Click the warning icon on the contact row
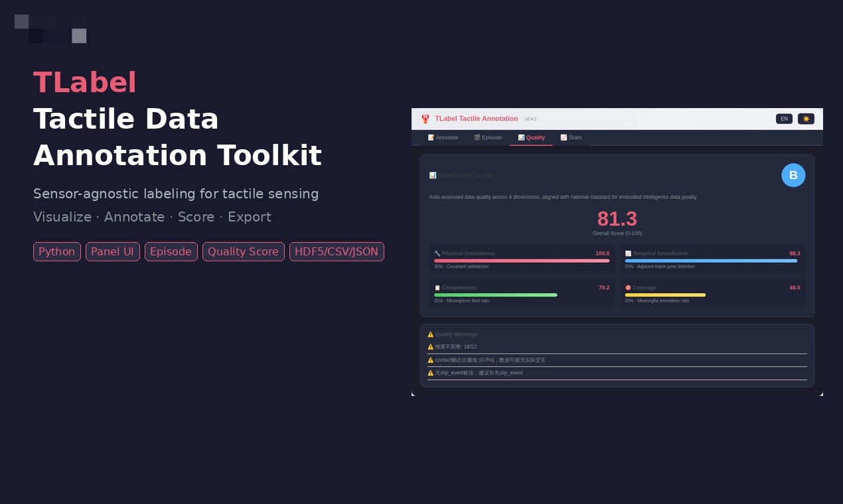Image resolution: width=843 pixels, height=504 pixels. click(431, 360)
